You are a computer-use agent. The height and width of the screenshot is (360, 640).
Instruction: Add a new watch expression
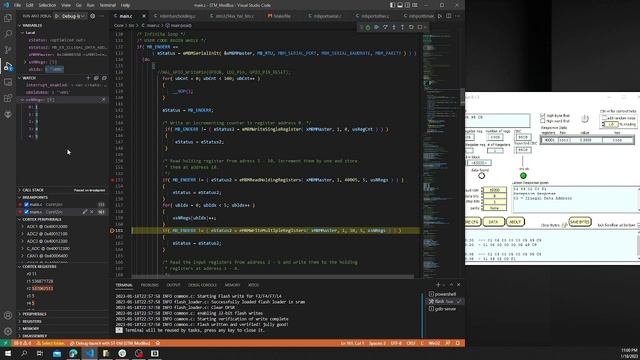(88, 78)
